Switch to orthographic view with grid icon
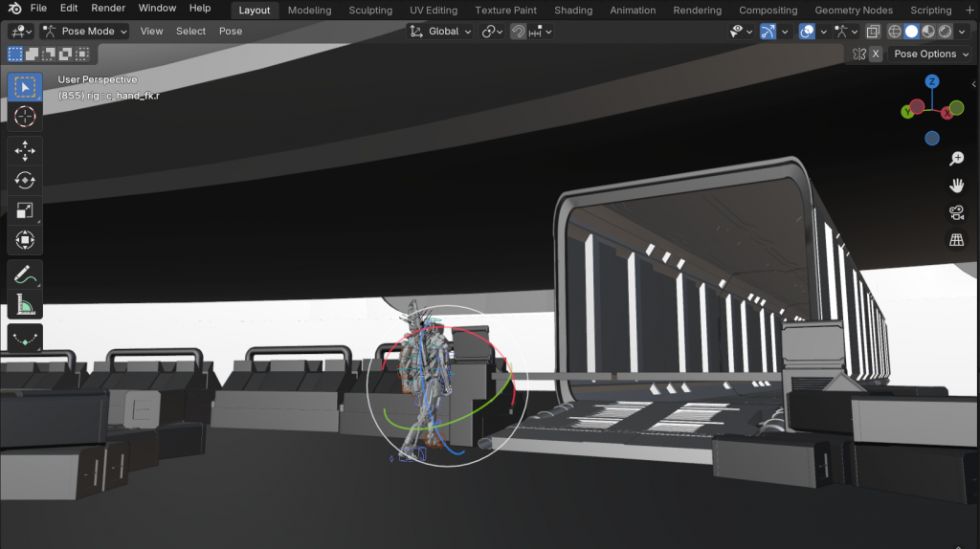This screenshot has height=549, width=980. click(x=955, y=239)
